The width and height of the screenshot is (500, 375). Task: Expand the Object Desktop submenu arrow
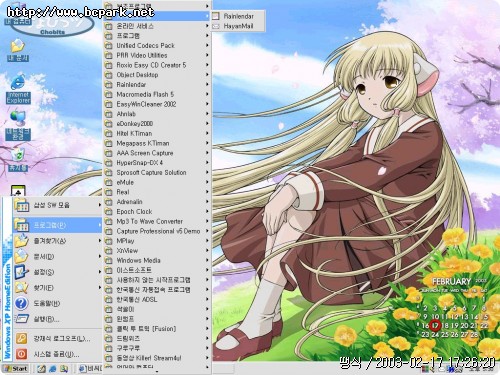[207, 75]
